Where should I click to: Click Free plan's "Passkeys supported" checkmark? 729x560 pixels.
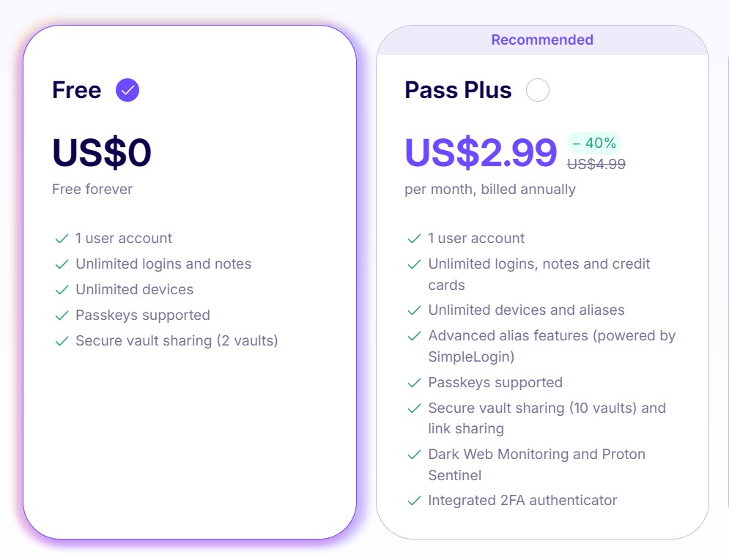[62, 316]
